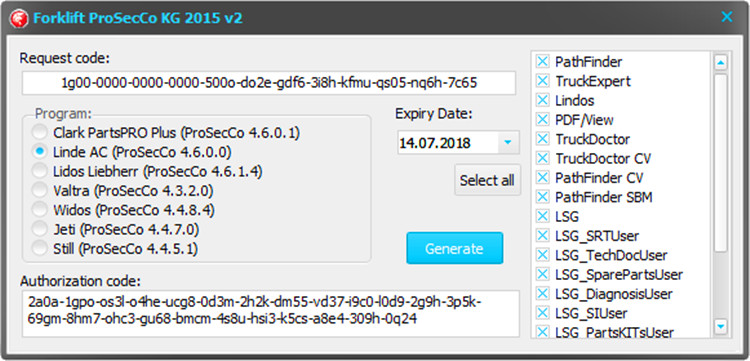This screenshot has height=361, width=750.
Task: Select Linde AC program option
Action: pos(40,152)
